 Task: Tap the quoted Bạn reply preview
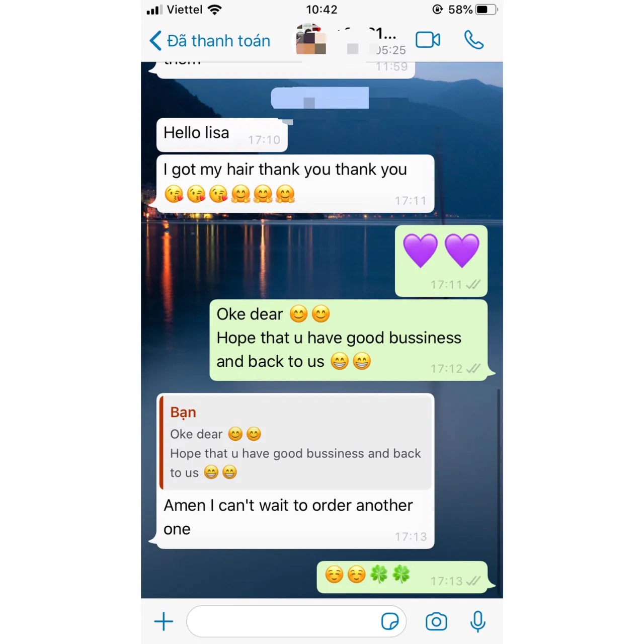[x=295, y=442]
